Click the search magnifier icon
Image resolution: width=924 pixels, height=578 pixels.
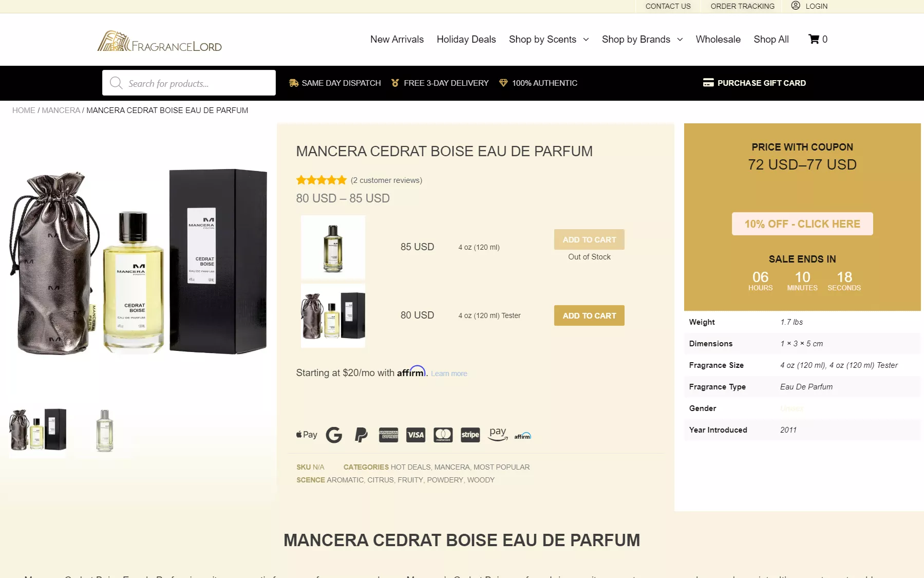click(x=116, y=83)
